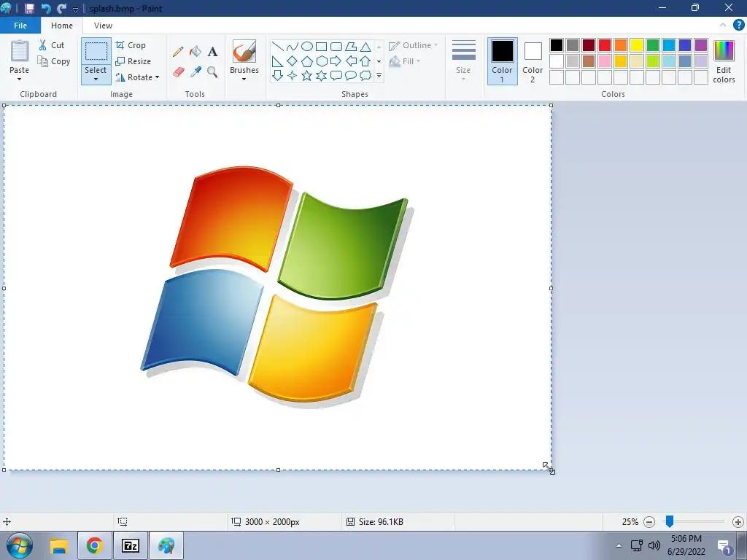Expand the Brushes dropdown arrow
This screenshot has width=747, height=560.
244,79
